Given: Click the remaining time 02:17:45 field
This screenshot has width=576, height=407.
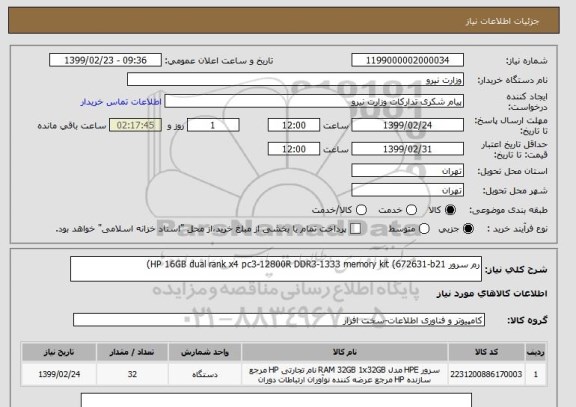Looking at the screenshot, I should [x=136, y=125].
